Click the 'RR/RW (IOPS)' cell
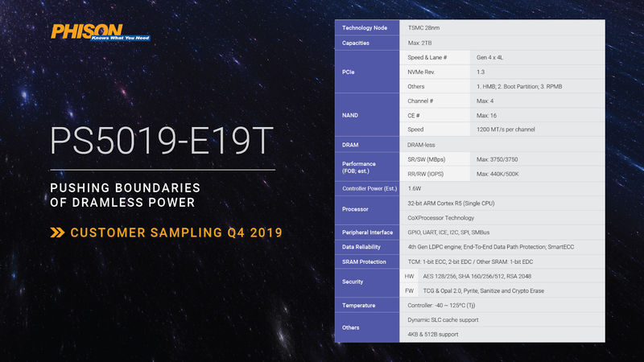Screen dimensions: 644x362 (435, 174)
